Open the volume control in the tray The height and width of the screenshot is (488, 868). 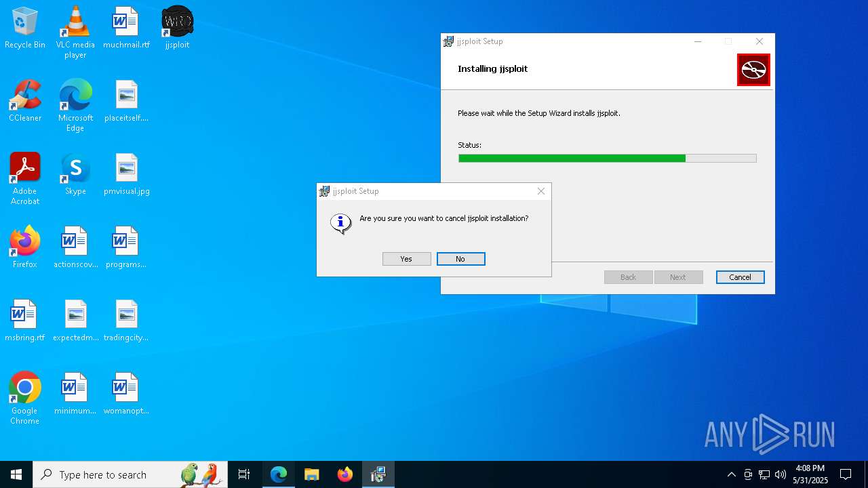click(780, 474)
